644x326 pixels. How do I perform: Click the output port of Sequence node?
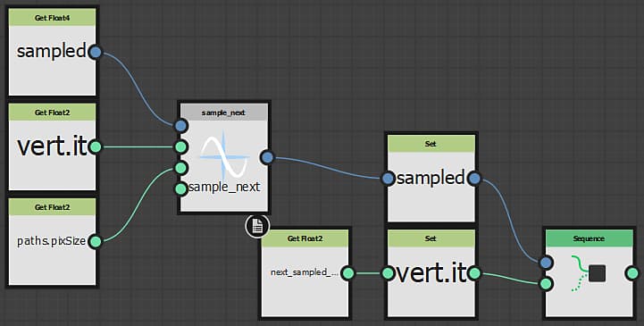coord(632,272)
